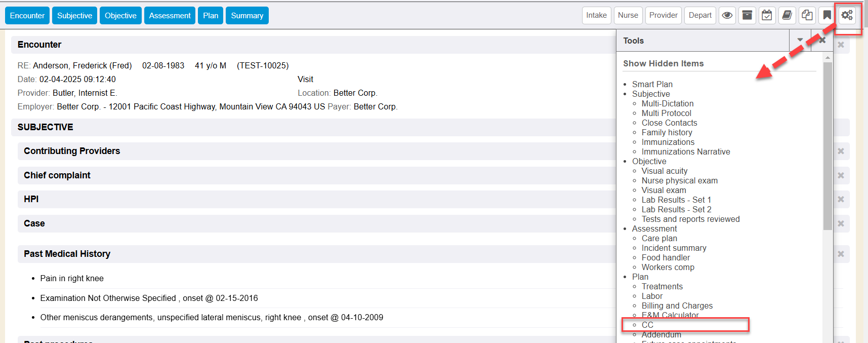
Task: Show the hidden CC item
Action: tap(647, 325)
